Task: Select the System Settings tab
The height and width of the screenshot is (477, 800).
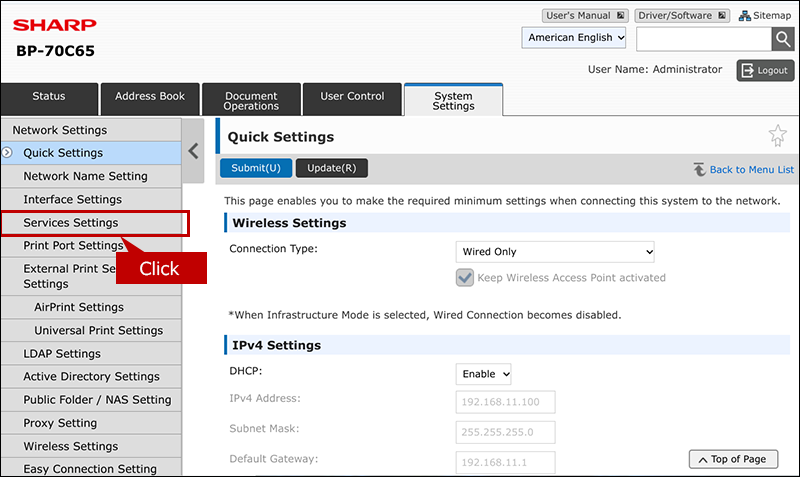Action: click(x=454, y=100)
